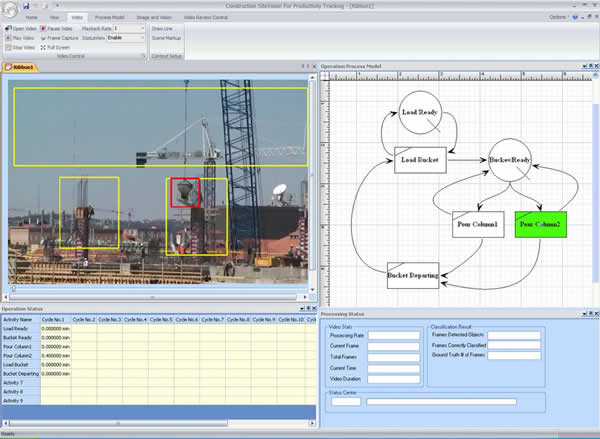Screen dimensions: 600x439
Task: Click the Load Bucket process node
Action: (x=420, y=160)
